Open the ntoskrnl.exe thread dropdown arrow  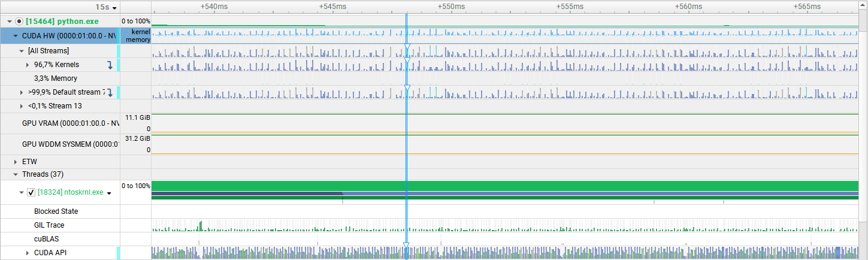click(110, 193)
